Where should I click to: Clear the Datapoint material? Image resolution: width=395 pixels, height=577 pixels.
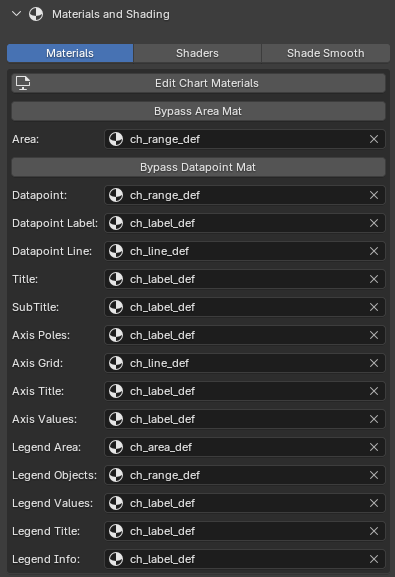click(374, 195)
